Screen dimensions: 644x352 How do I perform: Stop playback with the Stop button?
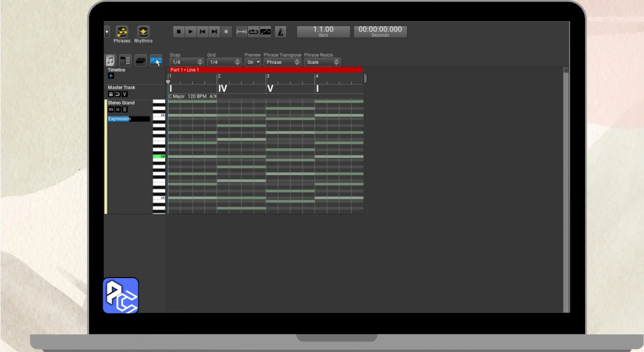click(179, 32)
